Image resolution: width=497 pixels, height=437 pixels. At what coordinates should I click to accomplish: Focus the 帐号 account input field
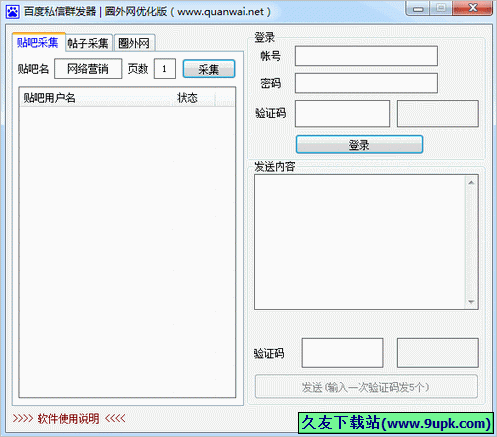point(366,56)
